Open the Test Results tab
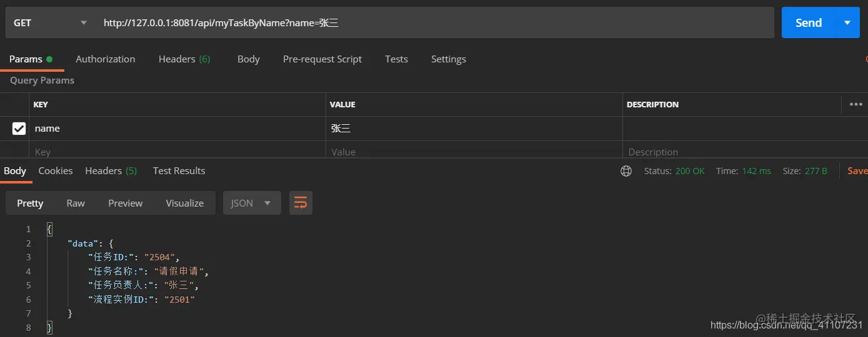 [x=179, y=171]
